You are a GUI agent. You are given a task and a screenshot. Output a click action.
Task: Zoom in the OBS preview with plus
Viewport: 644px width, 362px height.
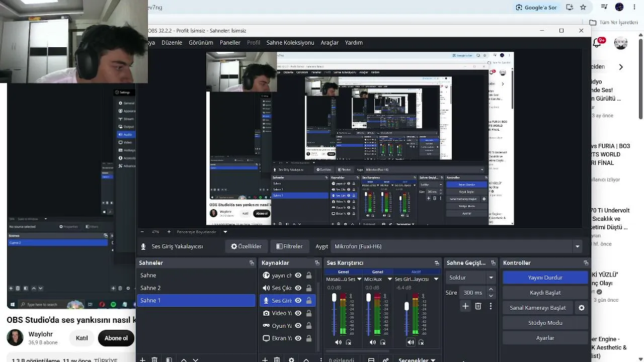pos(169,232)
